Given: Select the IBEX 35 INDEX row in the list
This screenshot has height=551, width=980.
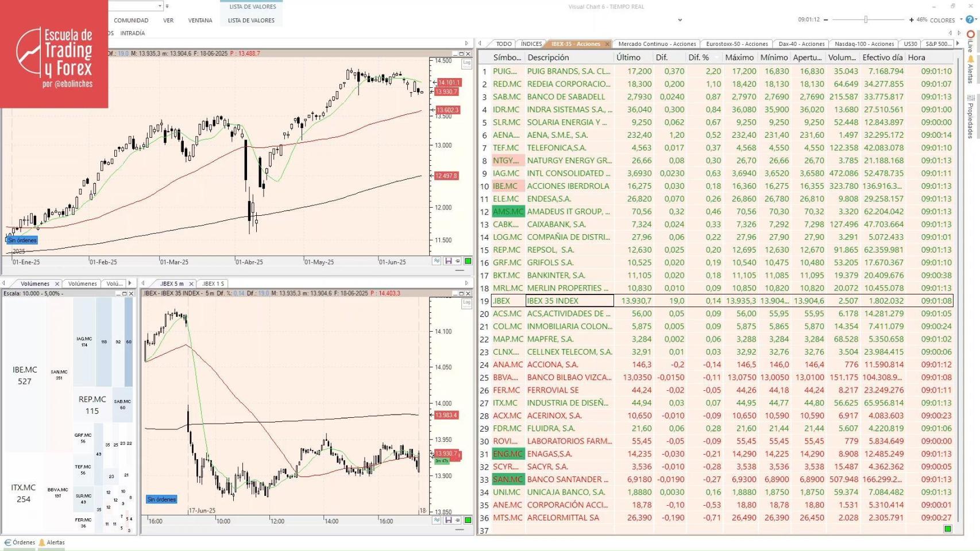Looking at the screenshot, I should pyautogui.click(x=569, y=301).
